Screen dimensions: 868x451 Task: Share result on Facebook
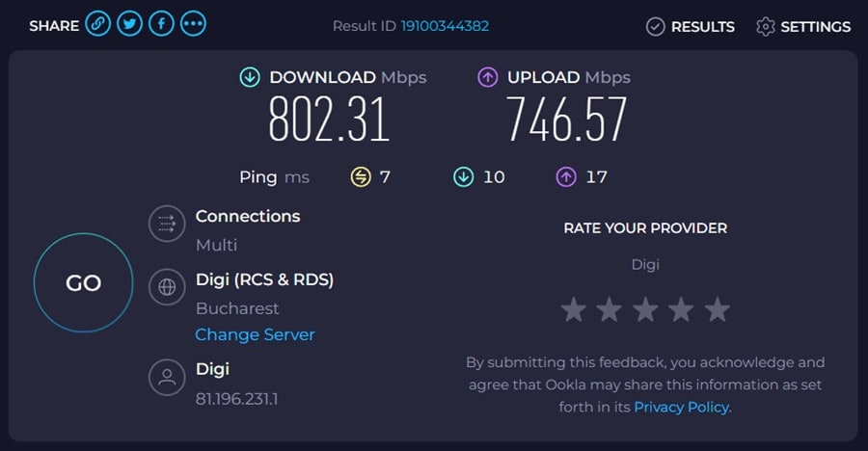tap(161, 24)
